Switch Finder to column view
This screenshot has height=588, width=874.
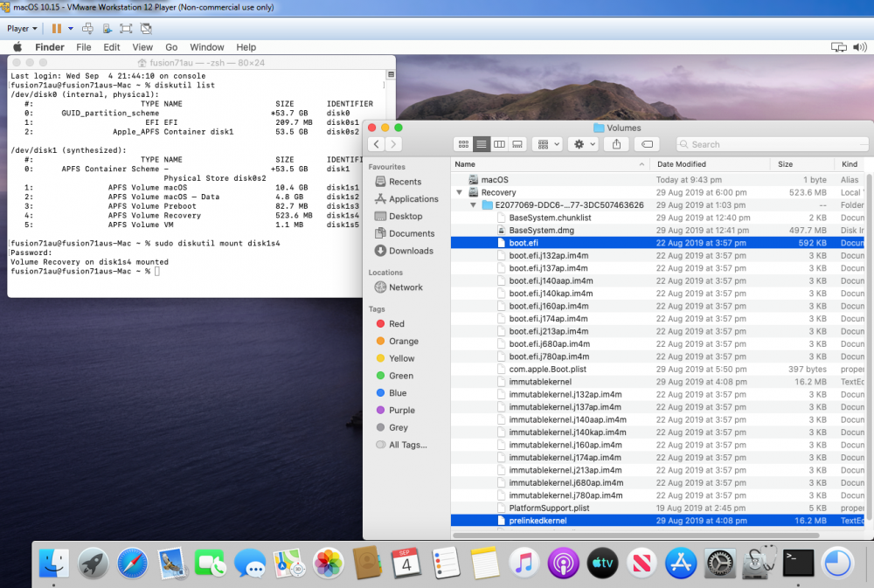coord(499,144)
